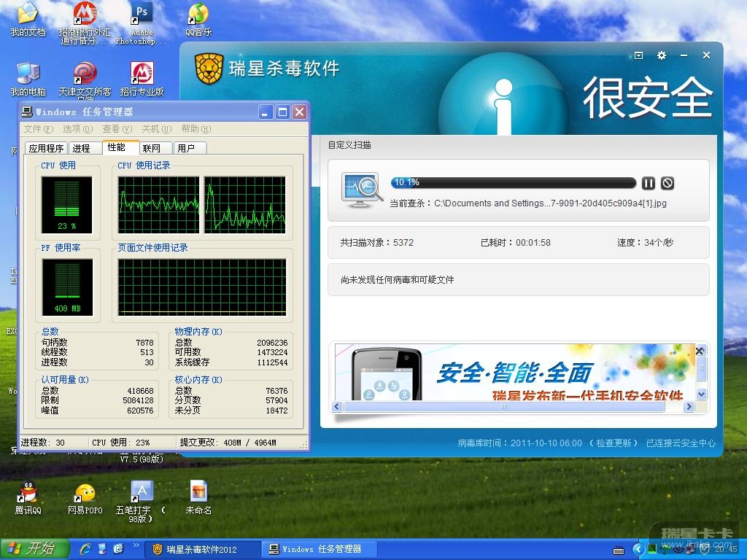Click 已连接云安全中心 status text
The image size is (747, 560).
(x=681, y=443)
